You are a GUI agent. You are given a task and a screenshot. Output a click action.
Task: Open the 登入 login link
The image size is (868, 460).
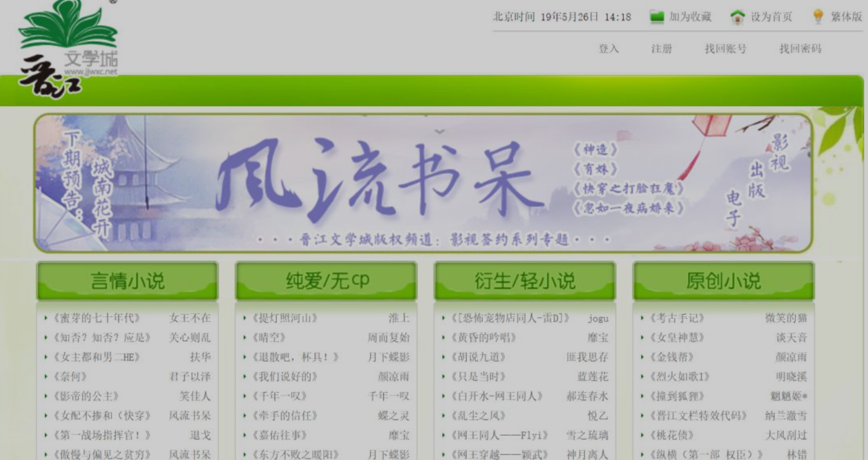[x=609, y=49]
